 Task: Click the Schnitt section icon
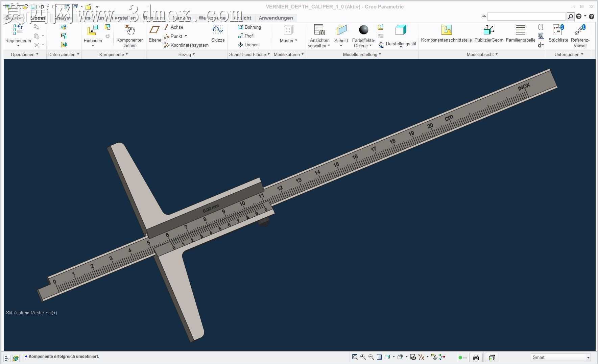pyautogui.click(x=341, y=30)
